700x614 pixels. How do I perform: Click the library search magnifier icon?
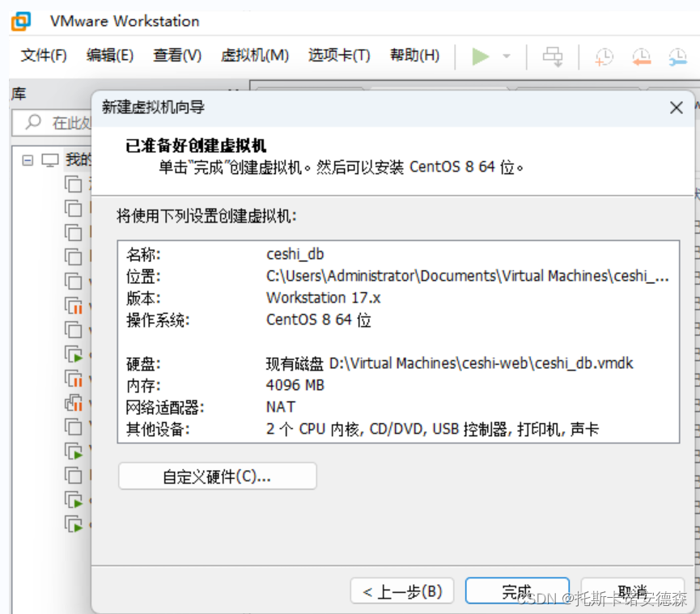coord(33,122)
